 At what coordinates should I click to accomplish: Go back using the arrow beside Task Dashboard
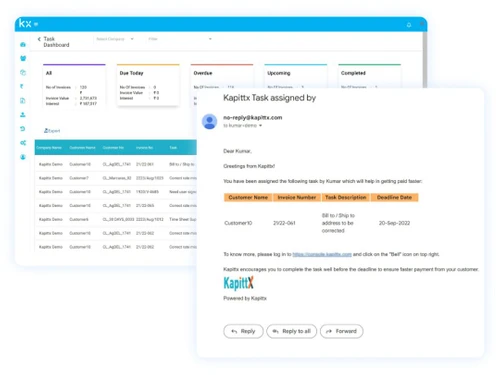pyautogui.click(x=39, y=39)
